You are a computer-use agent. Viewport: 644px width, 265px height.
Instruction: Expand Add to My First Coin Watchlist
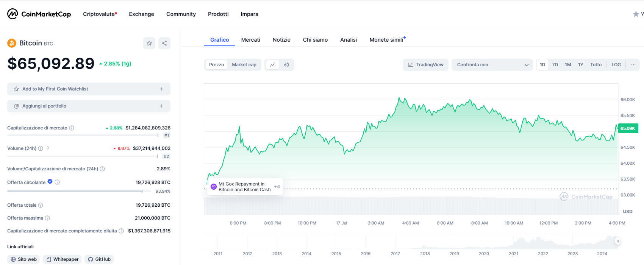(x=161, y=89)
